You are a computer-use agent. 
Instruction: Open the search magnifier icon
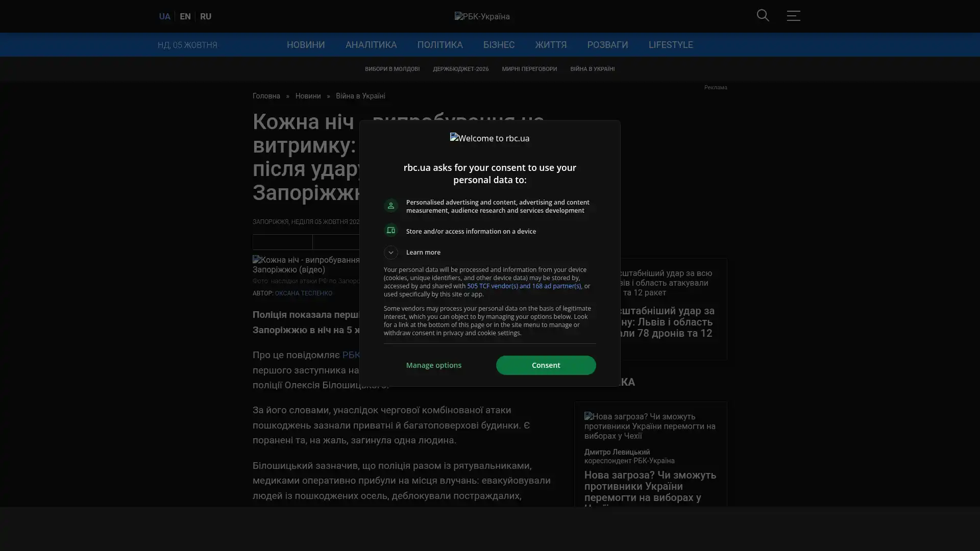pos(763,16)
